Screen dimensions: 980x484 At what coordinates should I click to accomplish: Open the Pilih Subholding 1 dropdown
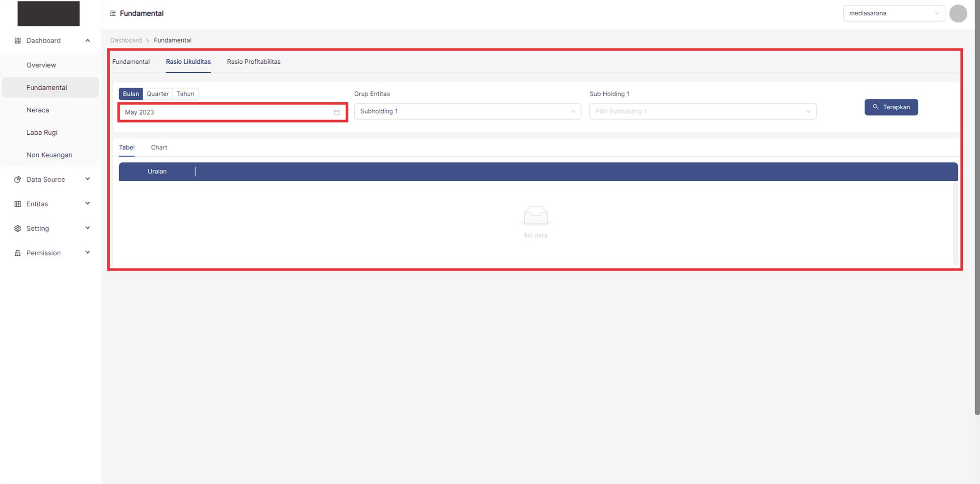point(702,111)
